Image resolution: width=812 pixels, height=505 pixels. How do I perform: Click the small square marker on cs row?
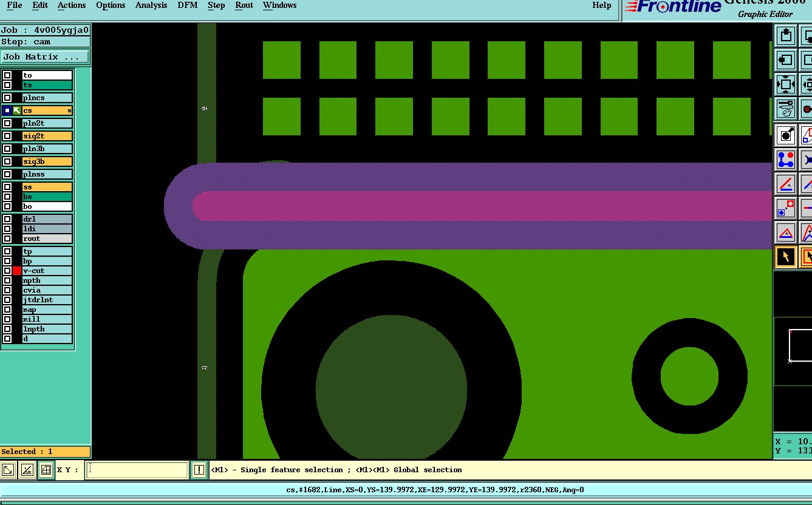(69, 110)
